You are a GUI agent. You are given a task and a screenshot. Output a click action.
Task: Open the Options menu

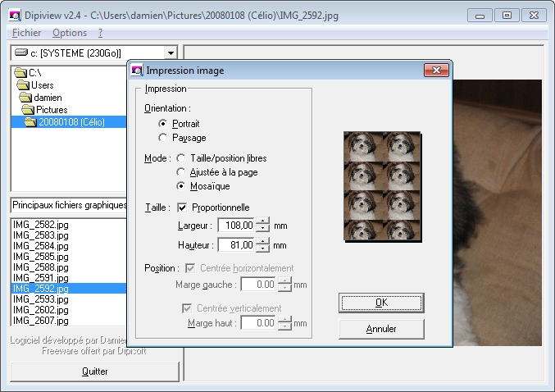pyautogui.click(x=69, y=33)
